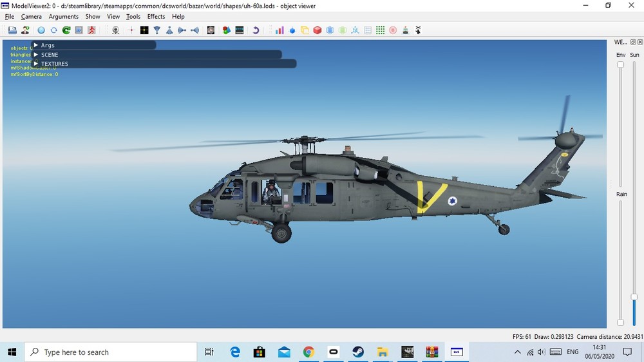Image resolution: width=644 pixels, height=362 pixels.
Task: Click the red running figure icon
Action: pos(91,30)
